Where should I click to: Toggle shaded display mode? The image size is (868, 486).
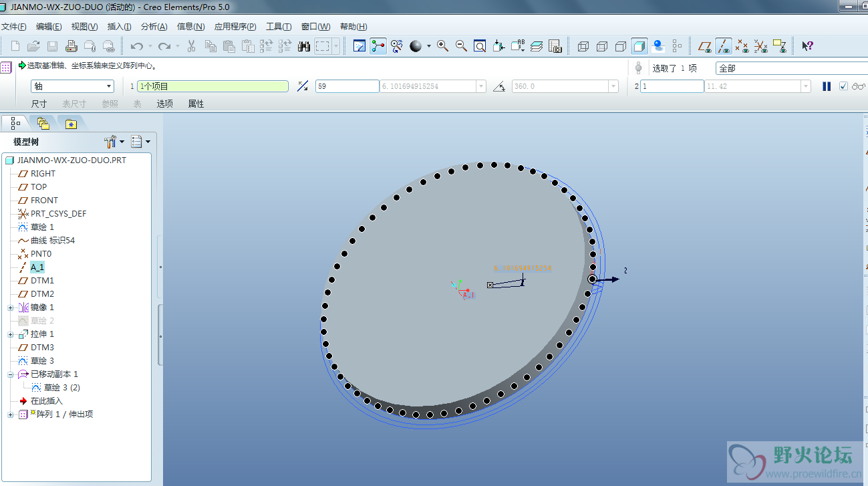tap(639, 46)
